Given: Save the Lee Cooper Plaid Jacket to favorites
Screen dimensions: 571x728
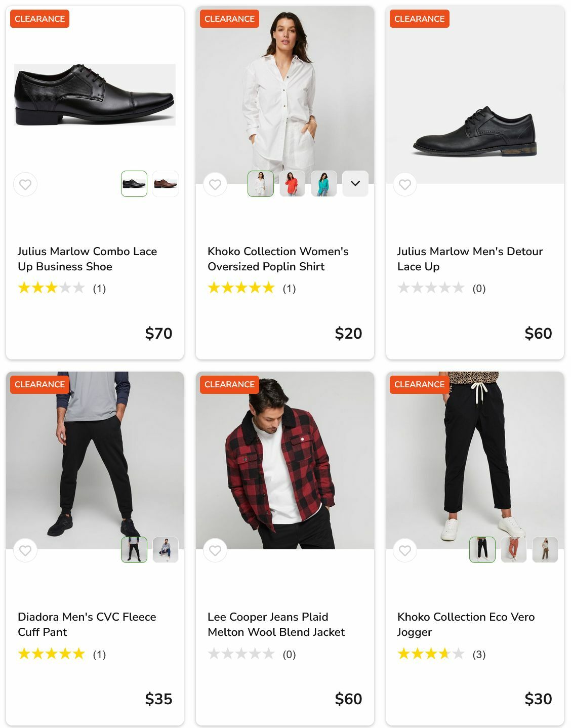Looking at the screenshot, I should coord(215,550).
